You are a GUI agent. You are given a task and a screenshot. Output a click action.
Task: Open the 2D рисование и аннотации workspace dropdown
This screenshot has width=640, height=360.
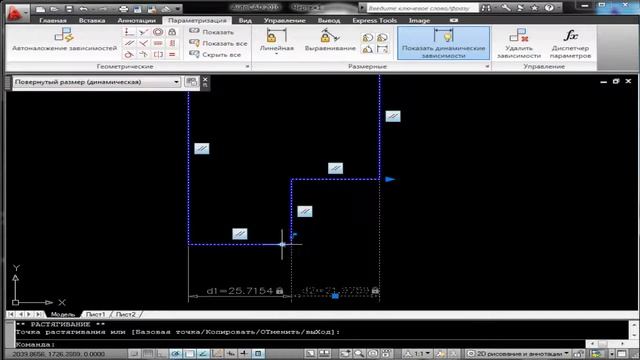click(518, 353)
